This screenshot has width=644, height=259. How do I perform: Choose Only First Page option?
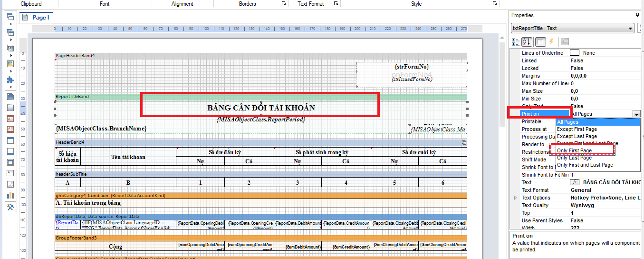tap(598, 150)
